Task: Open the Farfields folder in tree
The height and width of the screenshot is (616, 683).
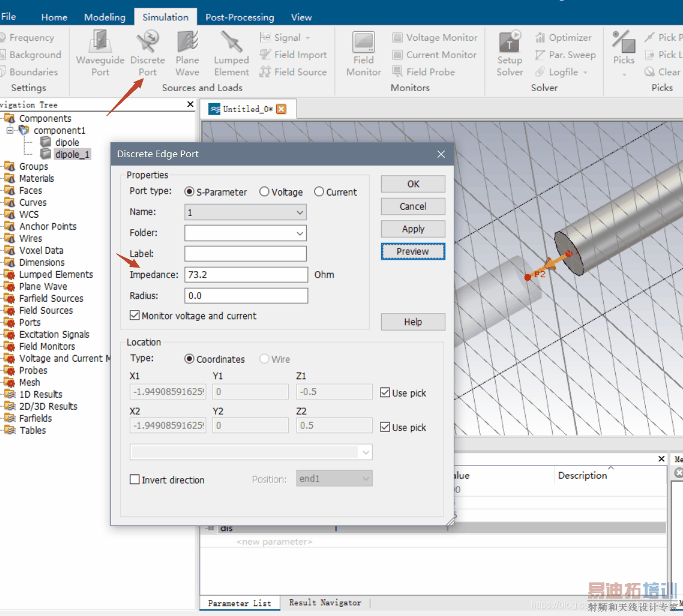Action: 35,418
